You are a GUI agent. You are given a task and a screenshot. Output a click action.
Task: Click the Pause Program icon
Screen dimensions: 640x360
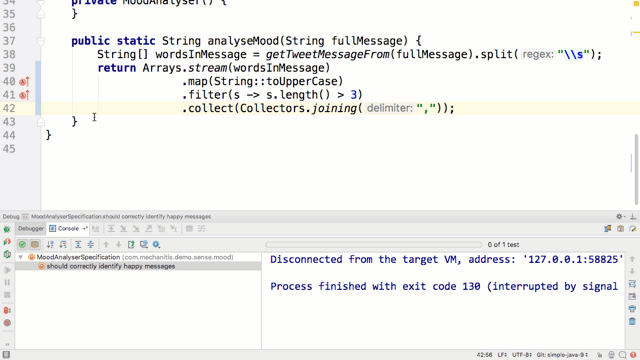(7, 282)
